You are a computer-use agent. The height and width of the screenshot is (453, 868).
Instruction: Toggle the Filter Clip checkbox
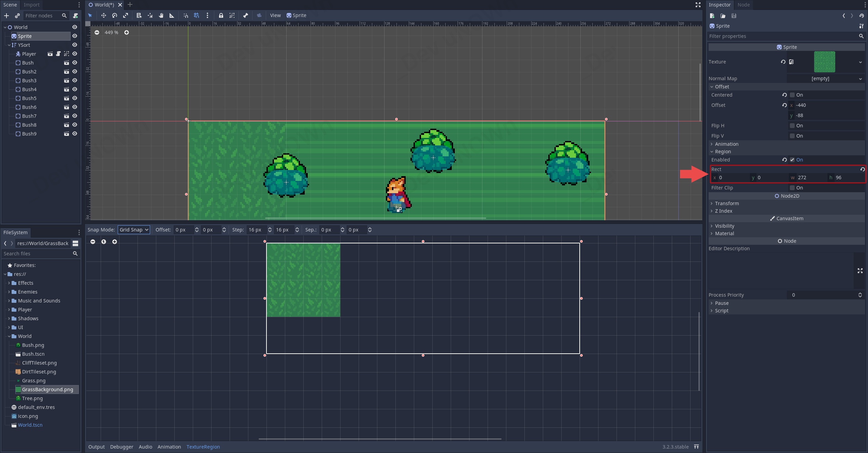point(792,188)
